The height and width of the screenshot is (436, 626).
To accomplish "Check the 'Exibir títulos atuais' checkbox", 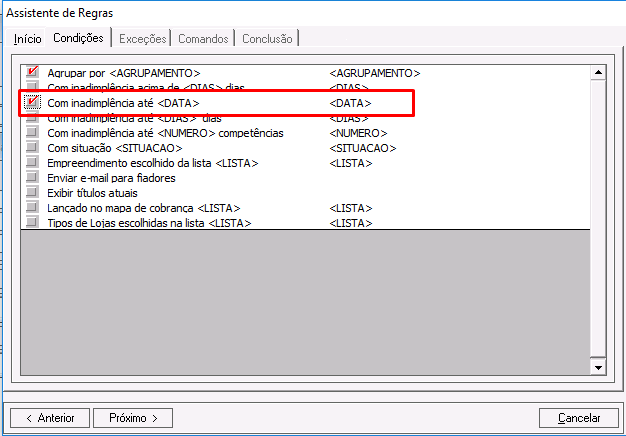I will coord(32,192).
